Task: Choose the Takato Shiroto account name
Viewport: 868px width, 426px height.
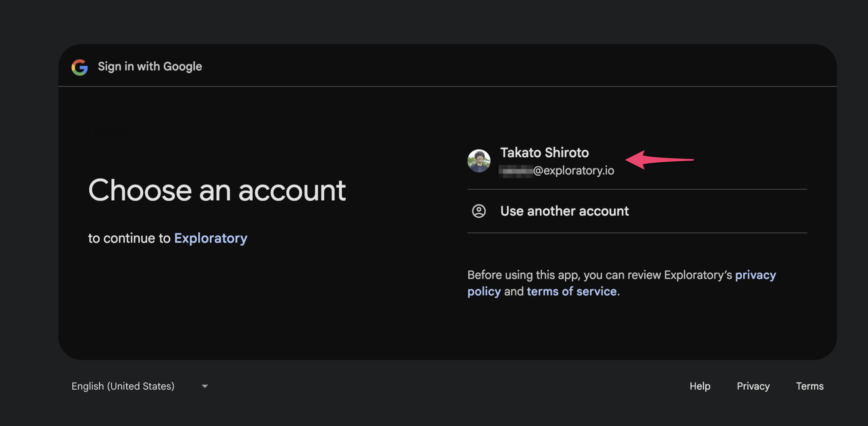Action: (x=544, y=152)
